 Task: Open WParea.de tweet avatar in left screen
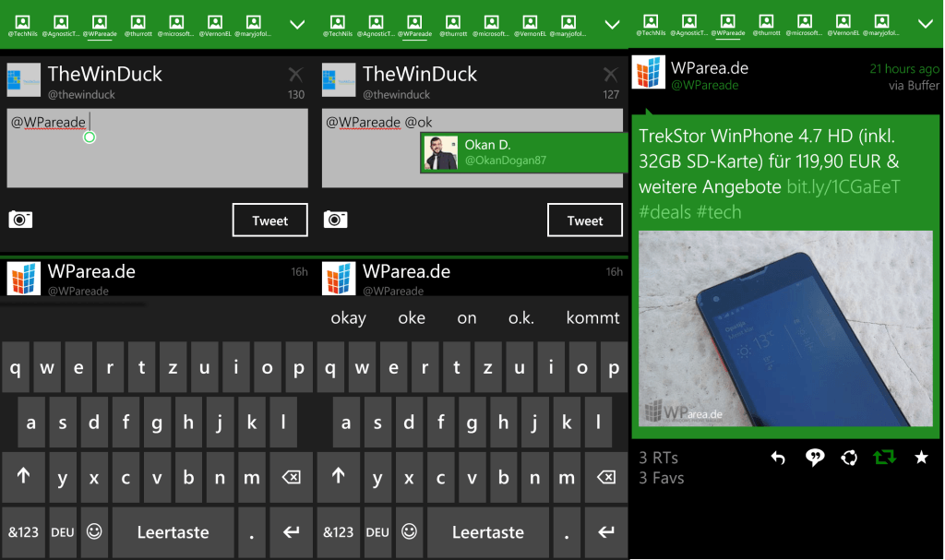pos(23,278)
